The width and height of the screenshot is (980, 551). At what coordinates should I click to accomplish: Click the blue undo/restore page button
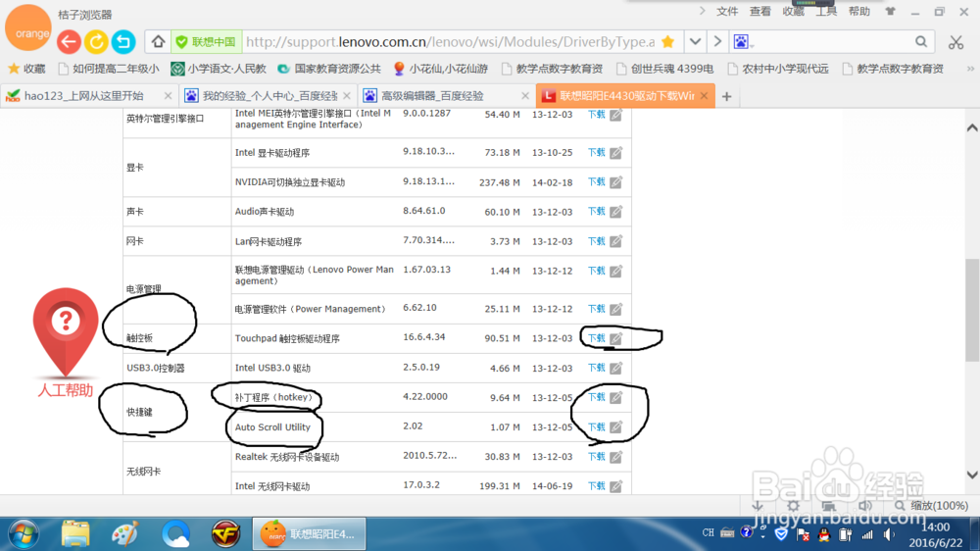[123, 42]
